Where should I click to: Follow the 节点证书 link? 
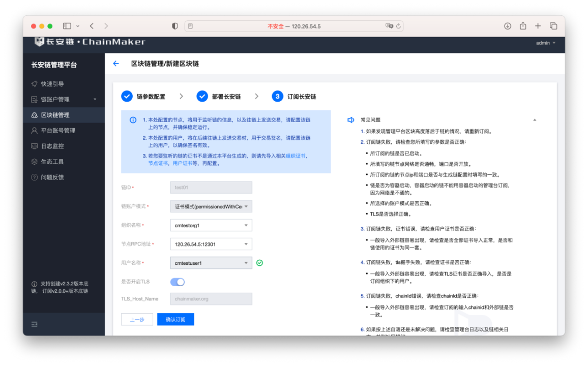pos(158,163)
